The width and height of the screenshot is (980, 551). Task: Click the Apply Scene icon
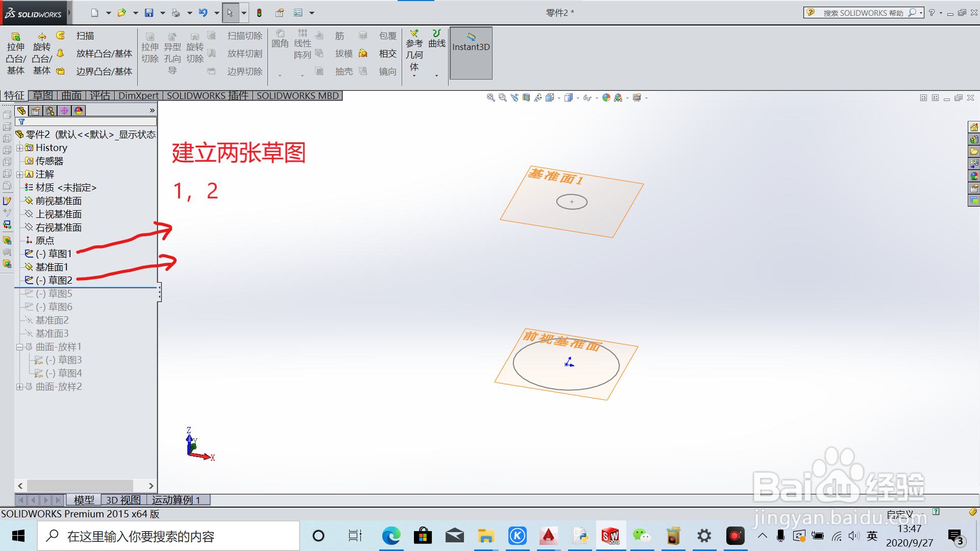tap(618, 97)
